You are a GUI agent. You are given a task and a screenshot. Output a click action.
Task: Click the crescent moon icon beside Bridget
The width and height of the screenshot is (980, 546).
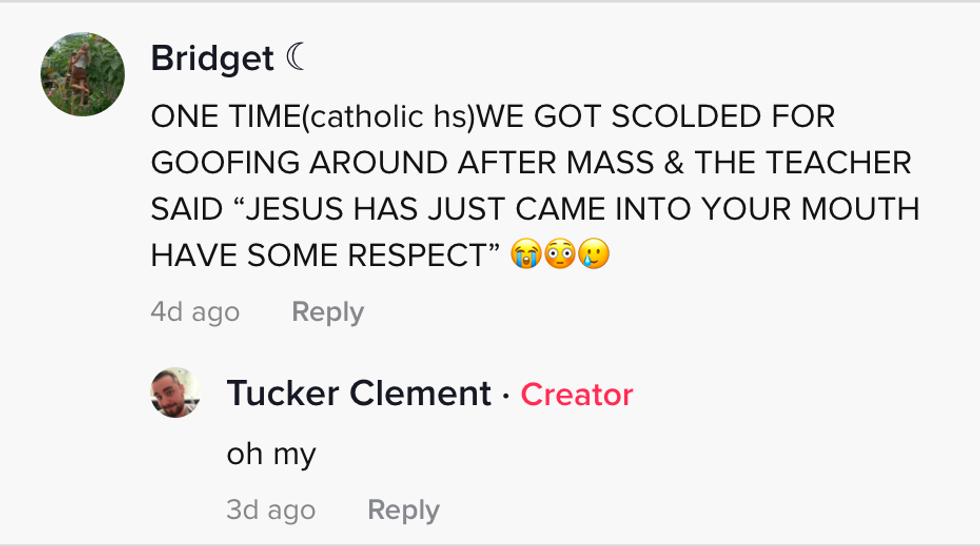(x=296, y=59)
